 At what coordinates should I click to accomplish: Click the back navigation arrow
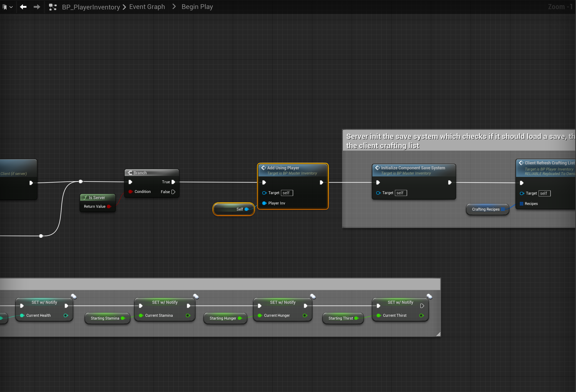23,7
